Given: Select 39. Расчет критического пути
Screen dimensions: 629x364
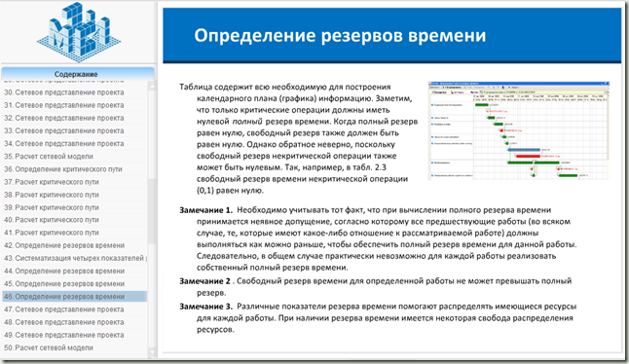Looking at the screenshot, I should click(75, 207).
